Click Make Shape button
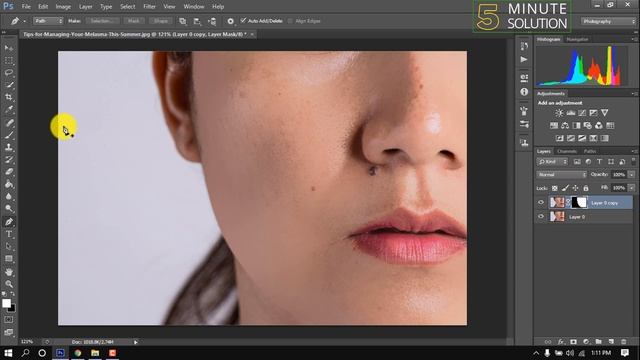Viewport: 640px width, 360px height. point(160,21)
